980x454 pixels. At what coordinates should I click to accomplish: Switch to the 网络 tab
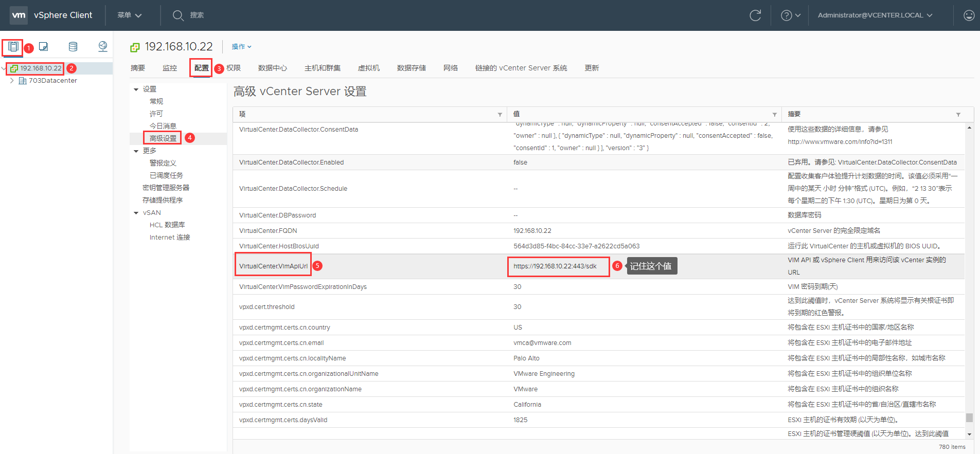click(451, 68)
